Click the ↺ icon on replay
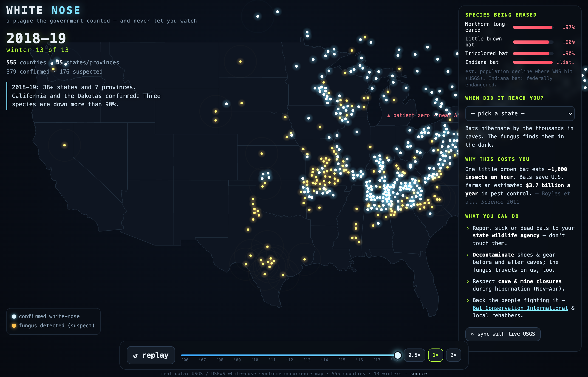 135,355
